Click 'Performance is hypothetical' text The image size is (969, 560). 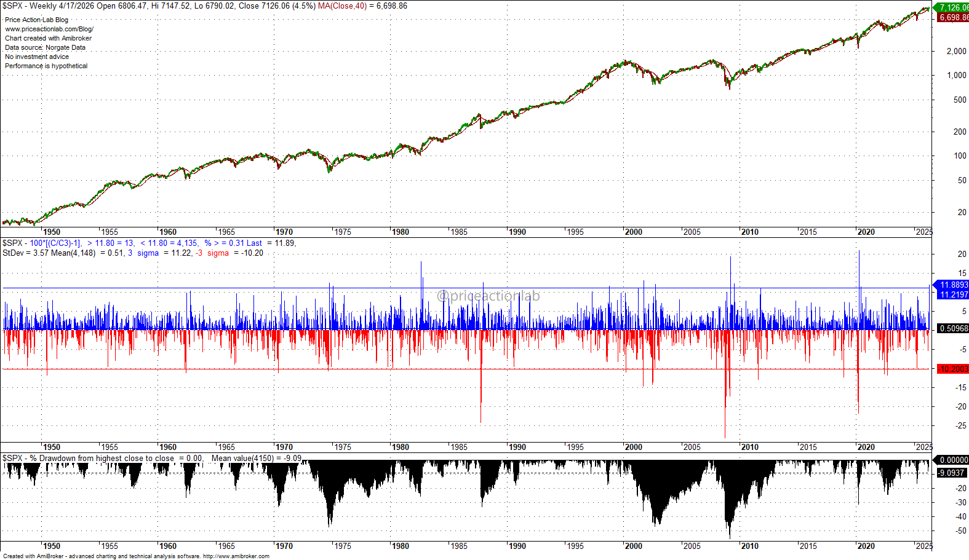point(46,66)
